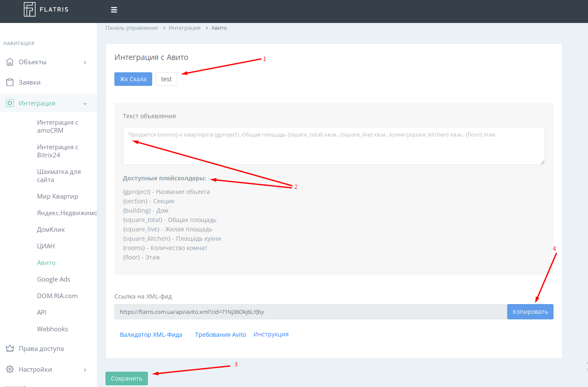Click Панель управления breadcrumb
The height and width of the screenshot is (387, 588).
[x=131, y=28]
